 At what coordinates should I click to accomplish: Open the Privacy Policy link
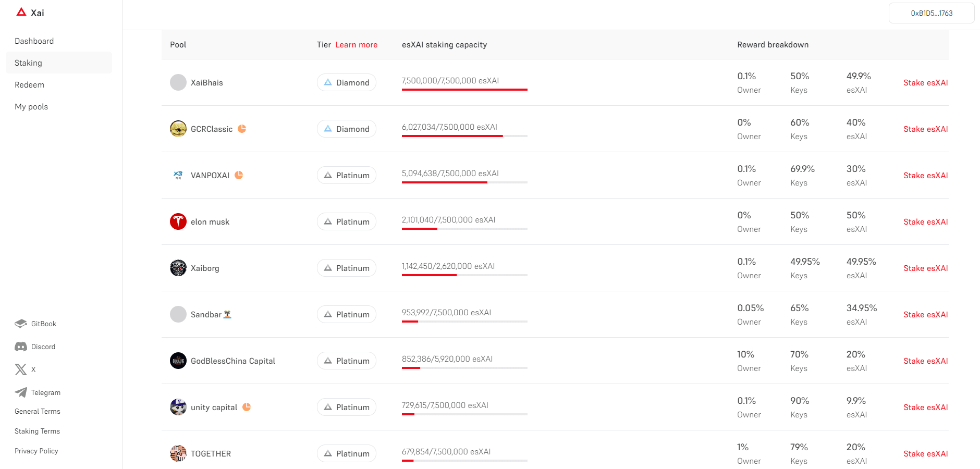click(36, 451)
